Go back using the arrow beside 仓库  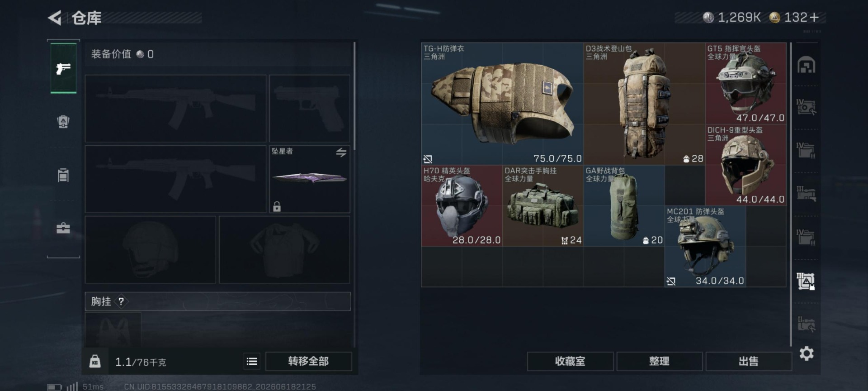[x=55, y=18]
